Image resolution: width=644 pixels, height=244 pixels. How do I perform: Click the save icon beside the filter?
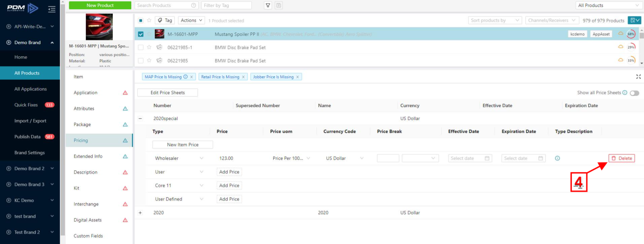(279, 5)
